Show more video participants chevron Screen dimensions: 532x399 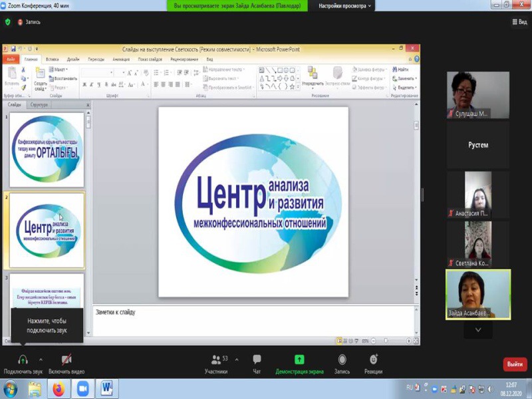(478, 330)
